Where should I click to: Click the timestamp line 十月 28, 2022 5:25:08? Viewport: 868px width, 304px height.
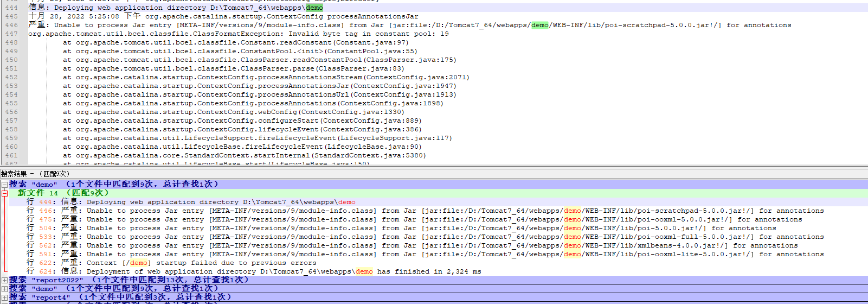223,16
